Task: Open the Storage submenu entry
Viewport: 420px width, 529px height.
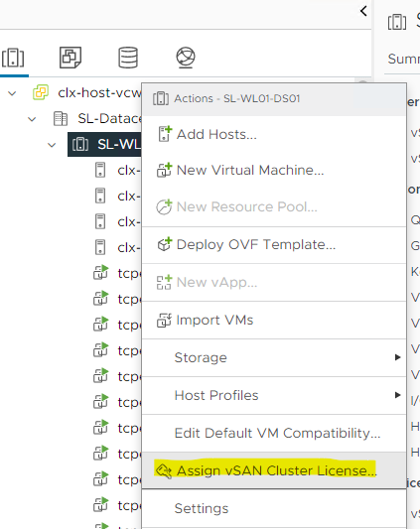Action: (x=274, y=357)
